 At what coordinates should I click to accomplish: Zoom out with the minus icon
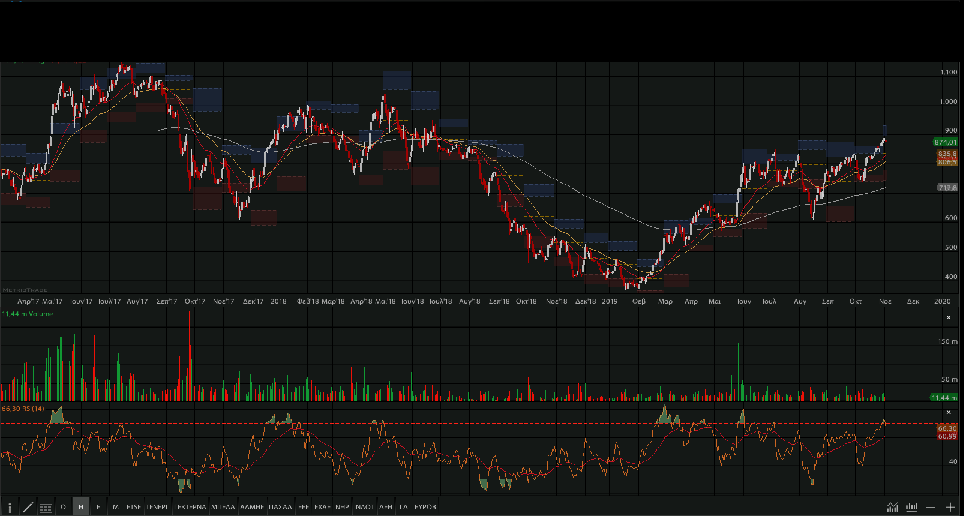coord(931,507)
